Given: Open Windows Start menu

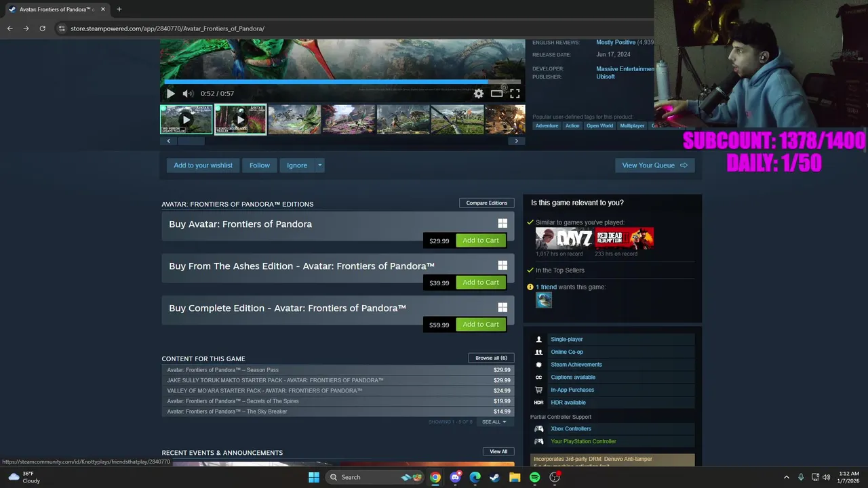Looking at the screenshot, I should coord(313,477).
